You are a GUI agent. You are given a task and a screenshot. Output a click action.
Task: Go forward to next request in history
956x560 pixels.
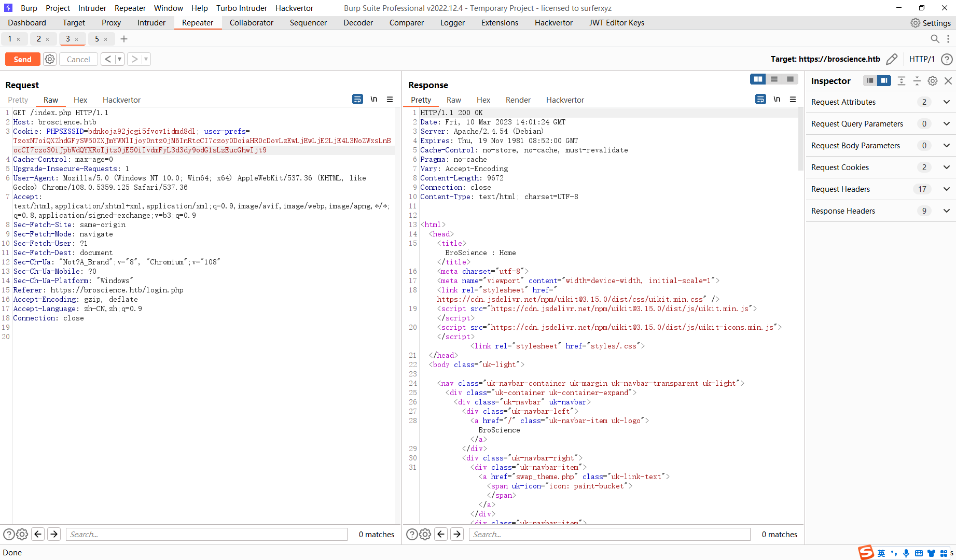135,59
